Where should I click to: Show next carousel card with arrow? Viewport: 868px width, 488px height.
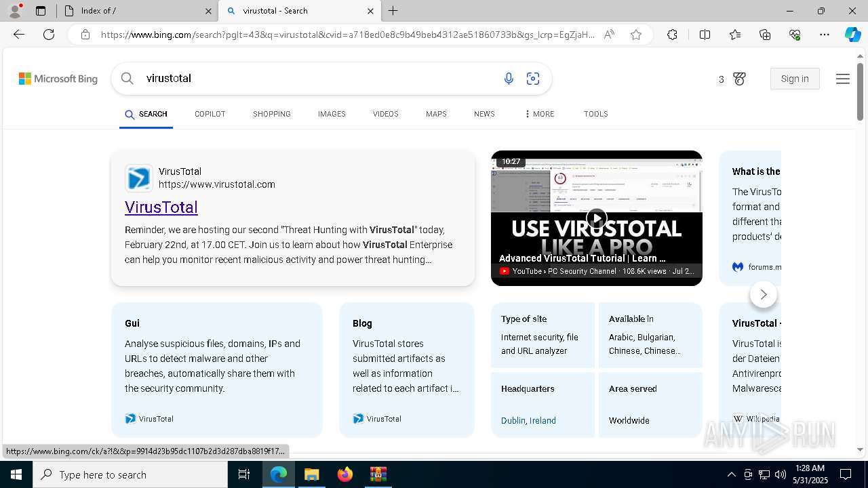click(x=764, y=294)
